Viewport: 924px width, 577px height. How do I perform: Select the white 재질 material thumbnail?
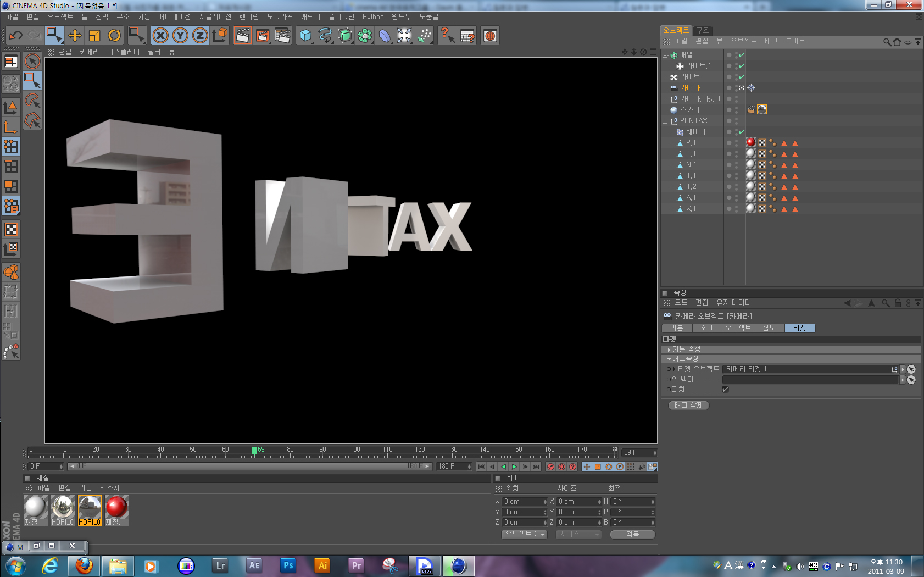tap(35, 511)
